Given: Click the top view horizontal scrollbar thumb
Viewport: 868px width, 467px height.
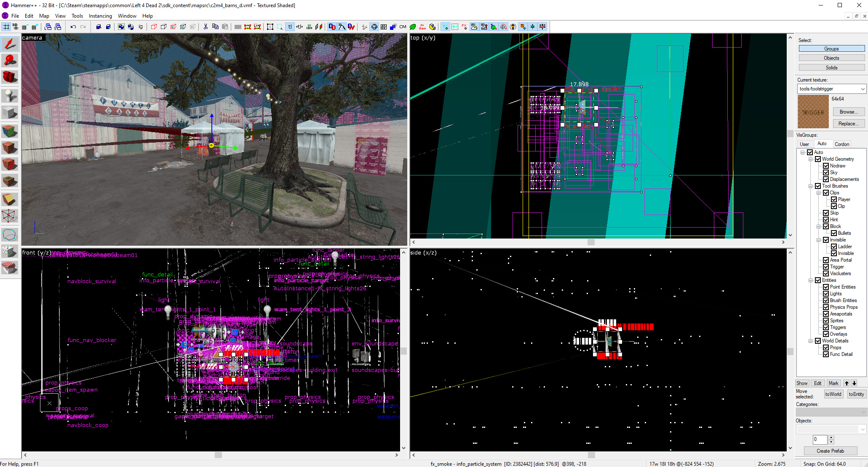Looking at the screenshot, I should [591, 242].
